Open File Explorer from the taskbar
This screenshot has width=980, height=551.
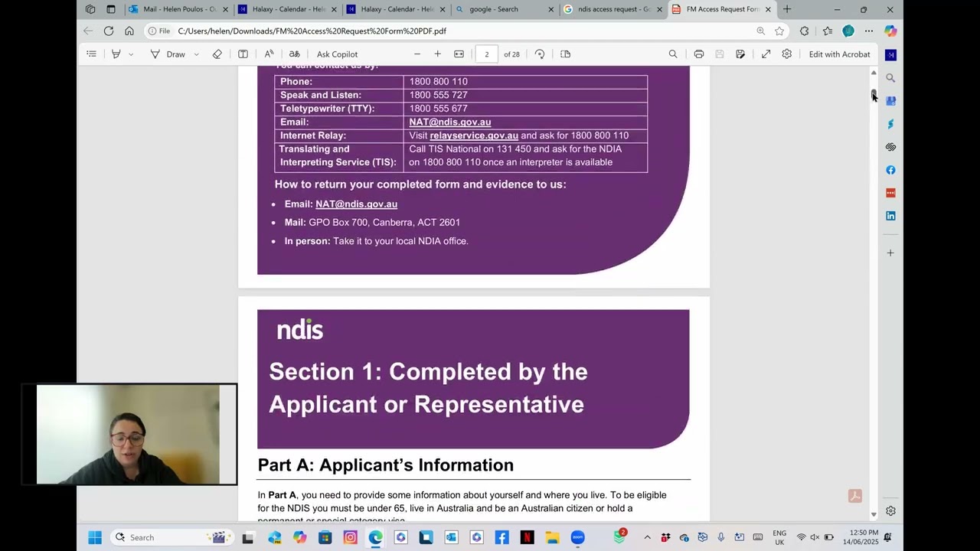pyautogui.click(x=552, y=537)
